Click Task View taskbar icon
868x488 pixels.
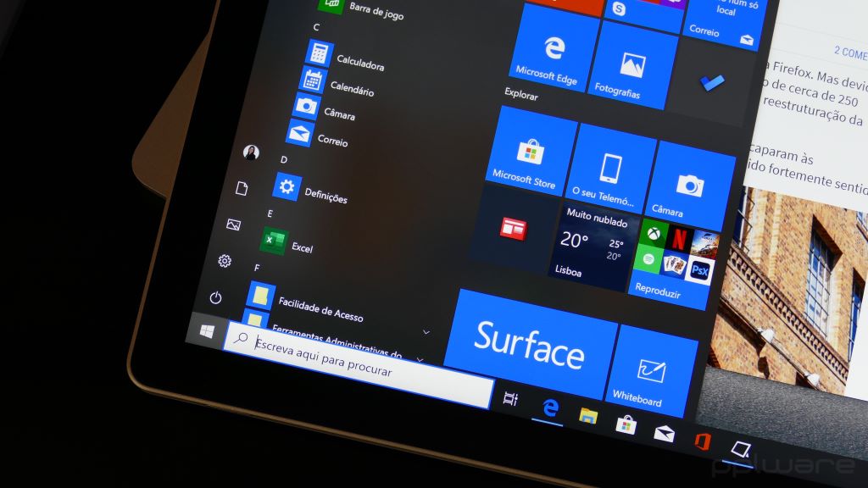pyautogui.click(x=510, y=398)
